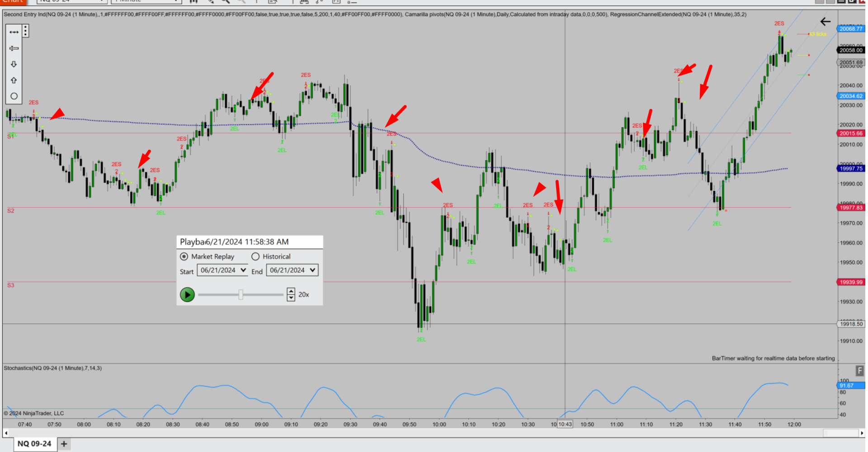
Task: Click the horizontal scrollbar left arrow
Action: [6, 433]
